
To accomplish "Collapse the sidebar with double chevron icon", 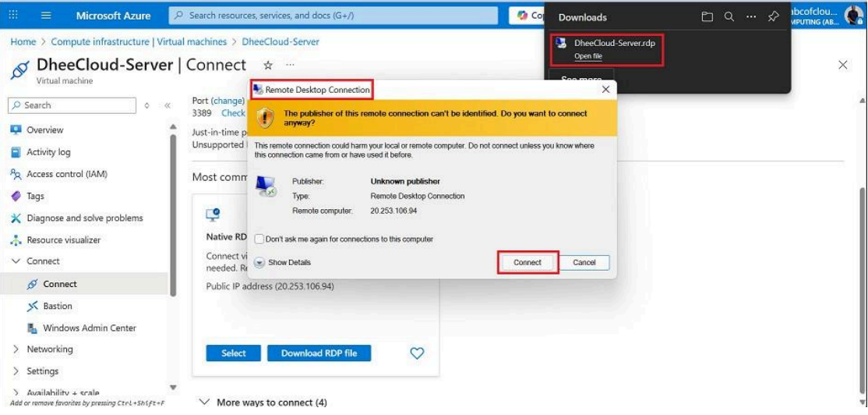I will coord(168,105).
